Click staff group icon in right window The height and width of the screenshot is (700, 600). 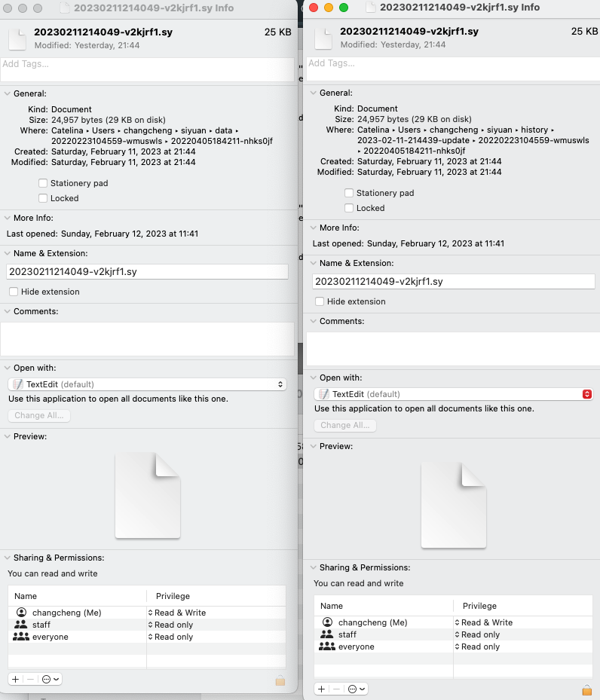pyautogui.click(x=327, y=634)
